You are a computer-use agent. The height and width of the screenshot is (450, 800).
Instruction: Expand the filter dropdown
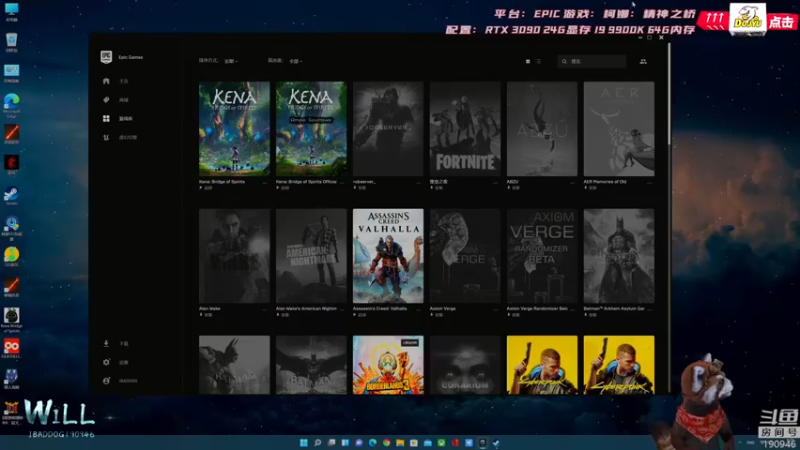point(296,61)
